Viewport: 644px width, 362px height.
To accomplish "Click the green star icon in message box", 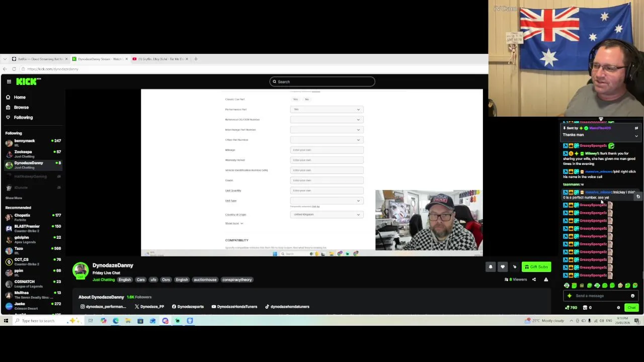I will pos(569,296).
